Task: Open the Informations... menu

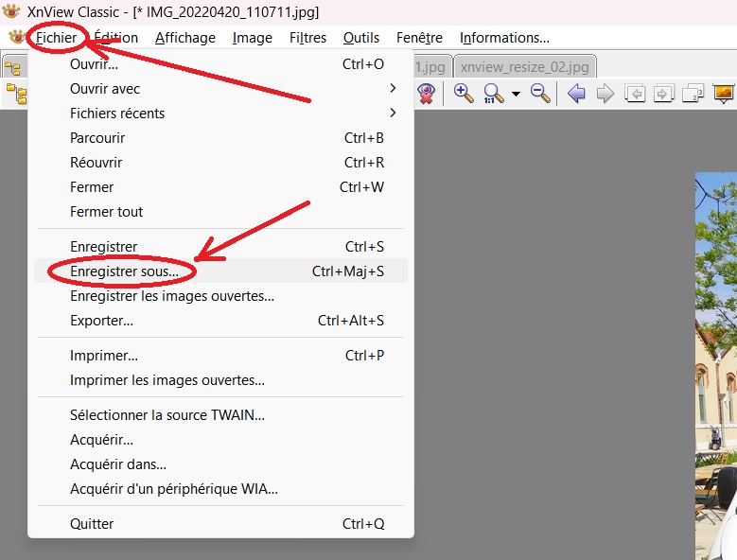Action: (504, 38)
